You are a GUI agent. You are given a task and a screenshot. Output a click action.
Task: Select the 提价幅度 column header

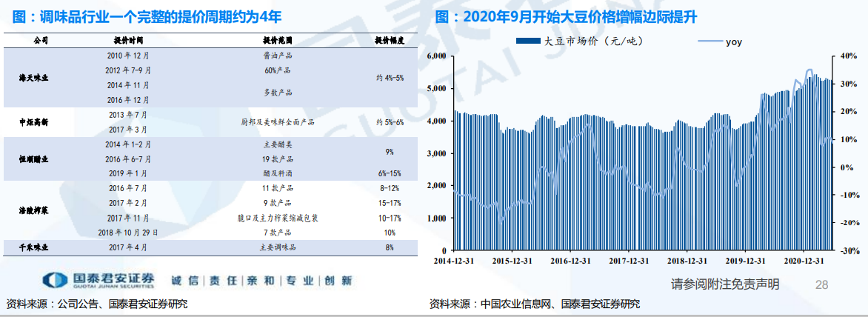389,40
